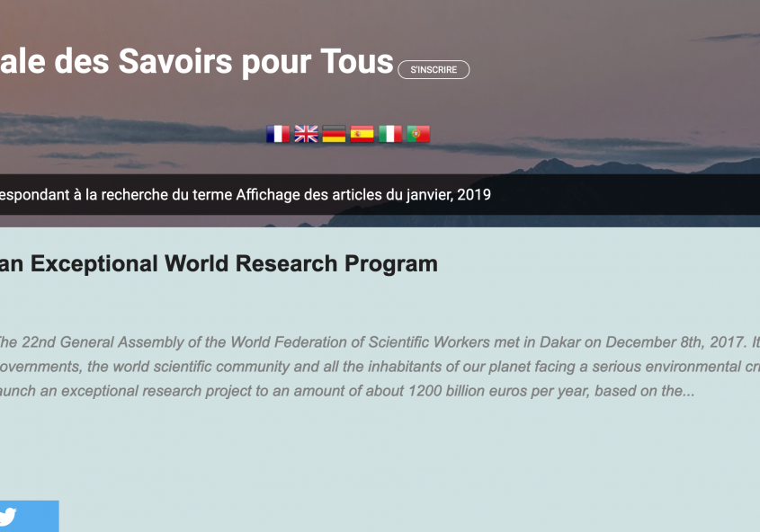The height and width of the screenshot is (532, 760).
Task: Open the 'Savoirs pour Tous' site title
Action: point(196,62)
